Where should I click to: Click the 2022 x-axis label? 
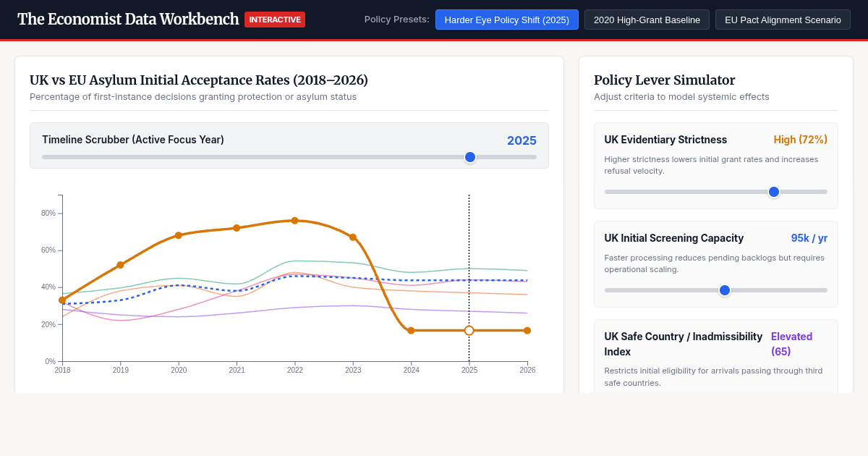click(294, 370)
